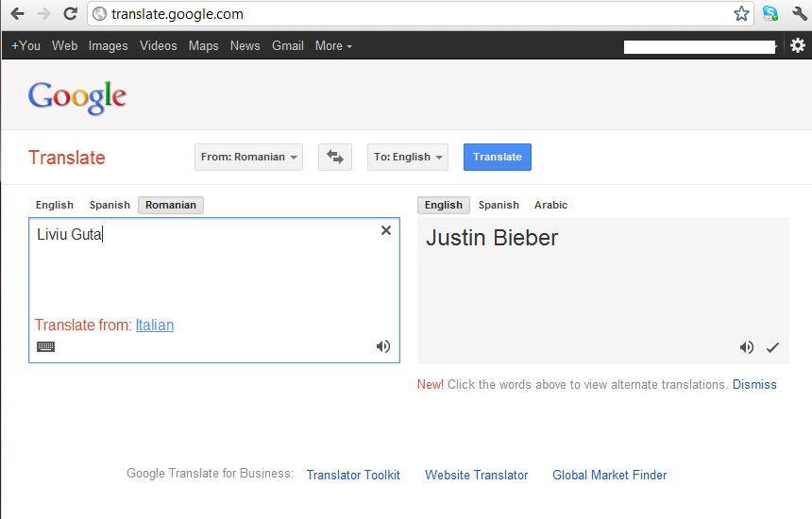Viewport: 812px width, 519px height.
Task: Open Web in the Google bar
Action: pos(65,45)
